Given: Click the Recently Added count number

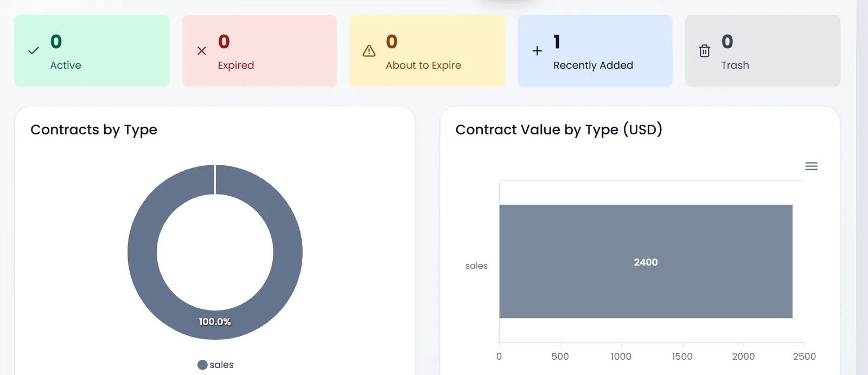Looking at the screenshot, I should click(557, 42).
